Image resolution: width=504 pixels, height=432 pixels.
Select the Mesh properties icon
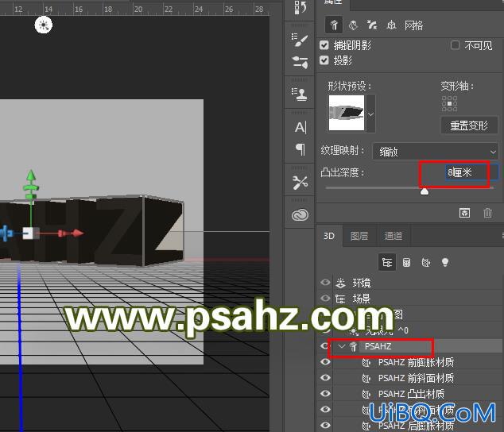pyautogui.click(x=334, y=25)
